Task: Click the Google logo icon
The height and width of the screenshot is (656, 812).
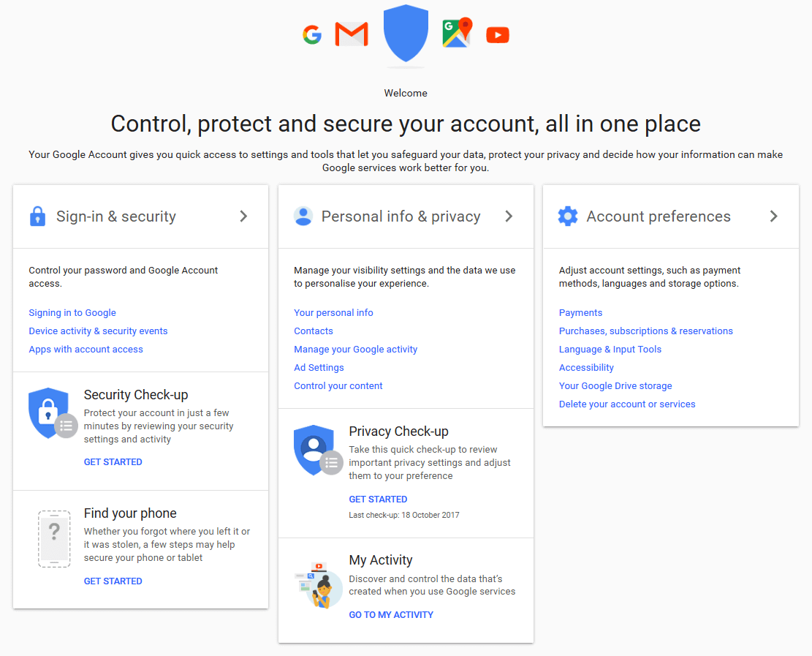Action: coord(312,34)
